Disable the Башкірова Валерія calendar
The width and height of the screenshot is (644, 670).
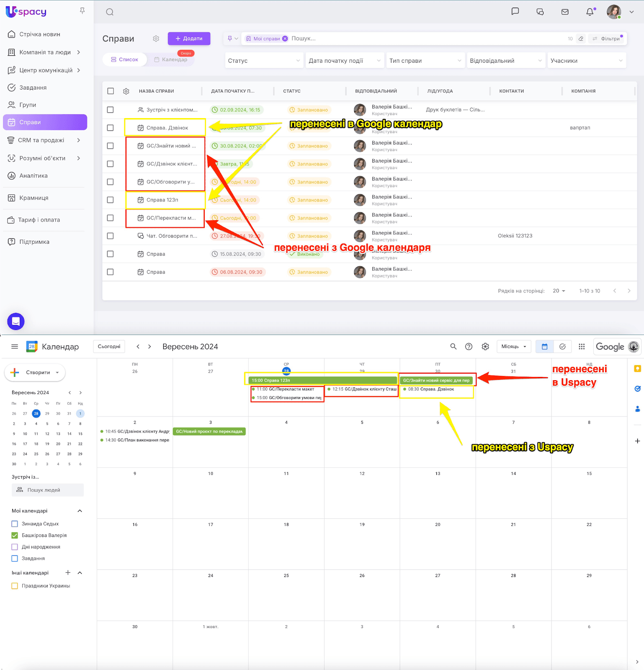pos(15,536)
